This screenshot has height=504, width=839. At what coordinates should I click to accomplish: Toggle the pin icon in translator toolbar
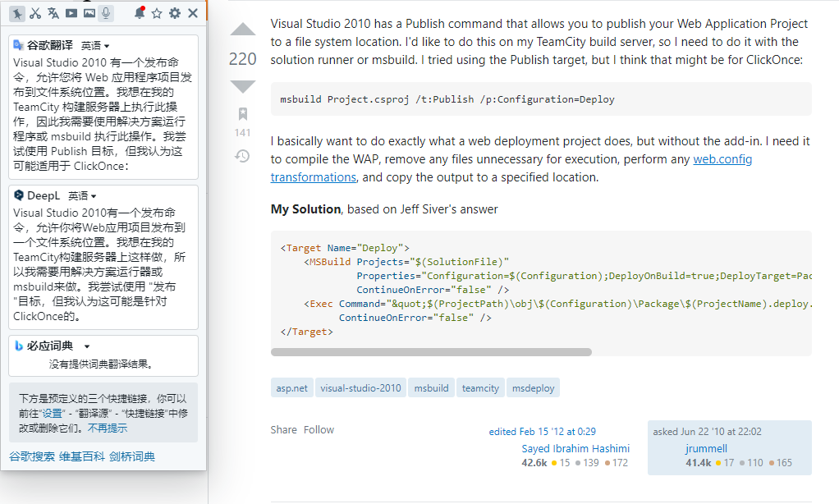coord(17,13)
